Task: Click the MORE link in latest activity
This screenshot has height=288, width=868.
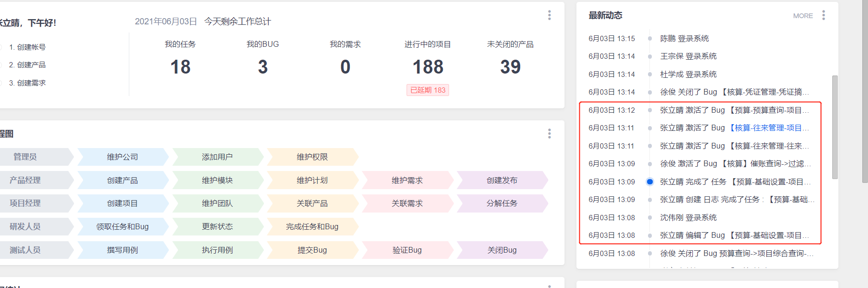Action: coord(803,16)
